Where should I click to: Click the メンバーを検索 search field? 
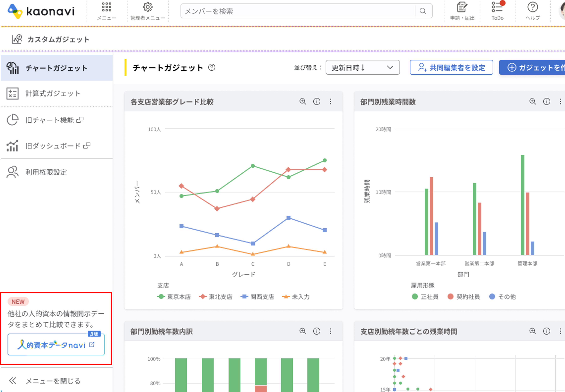point(298,11)
